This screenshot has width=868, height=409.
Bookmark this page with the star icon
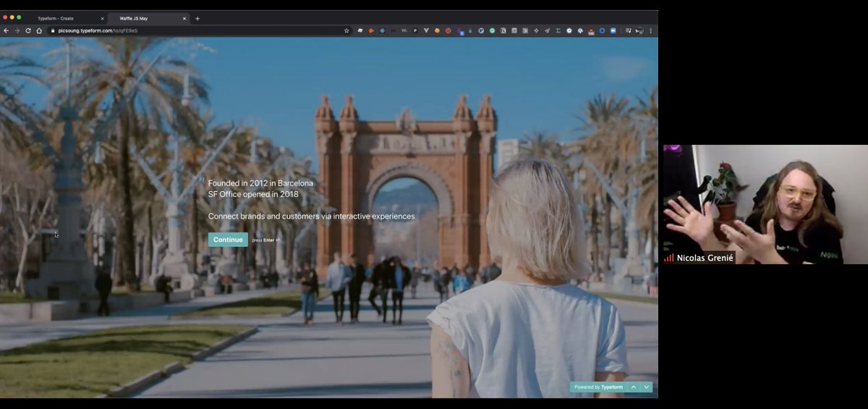click(x=346, y=30)
